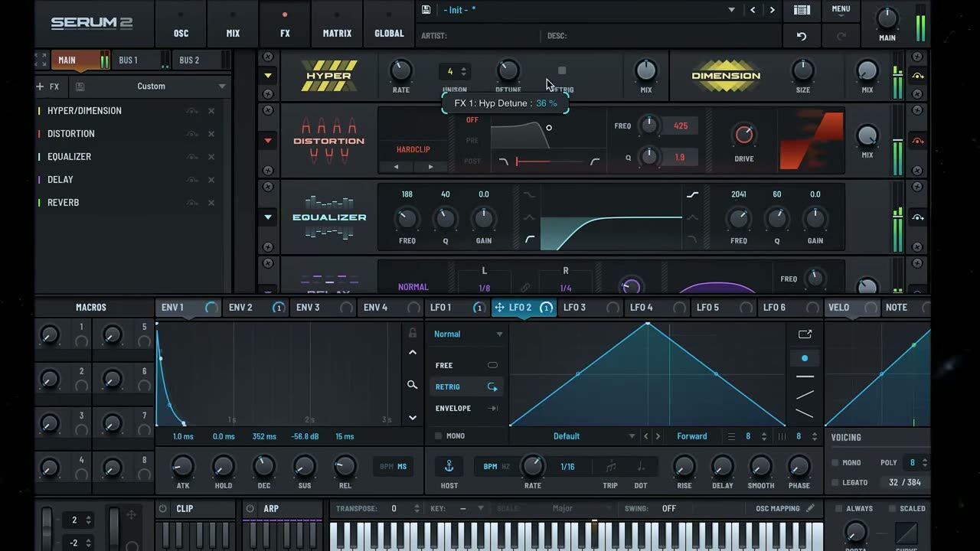Toggle ARP power button

point(250,508)
